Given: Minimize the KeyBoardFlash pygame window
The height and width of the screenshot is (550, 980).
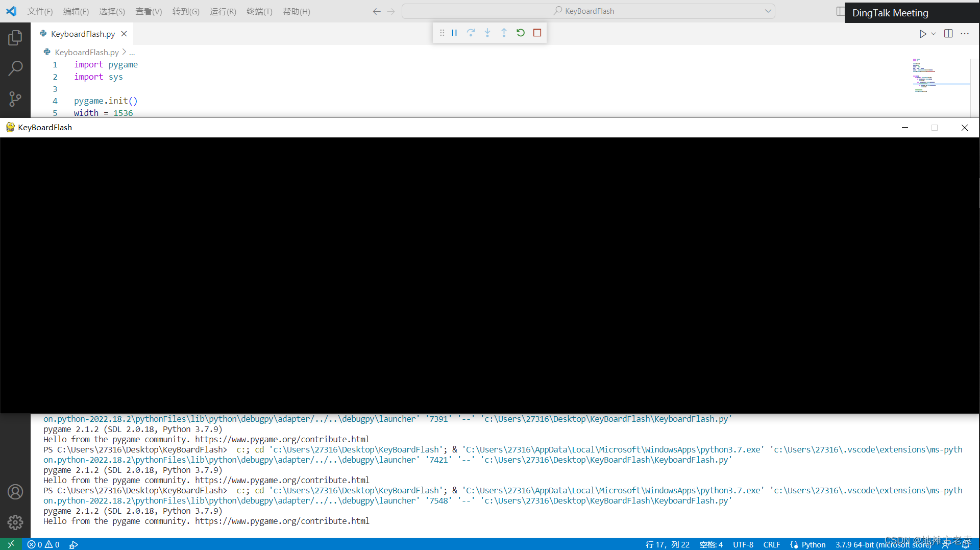Looking at the screenshot, I should (905, 127).
